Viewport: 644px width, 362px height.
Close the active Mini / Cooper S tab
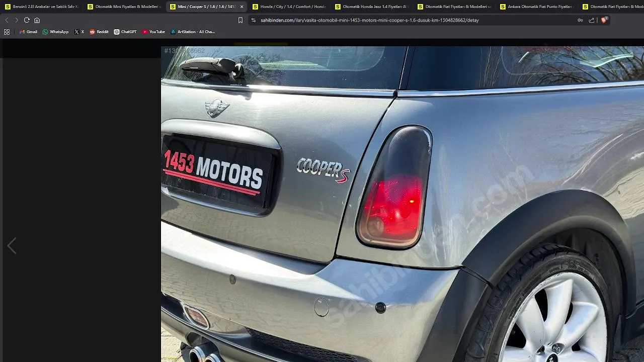pyautogui.click(x=242, y=7)
